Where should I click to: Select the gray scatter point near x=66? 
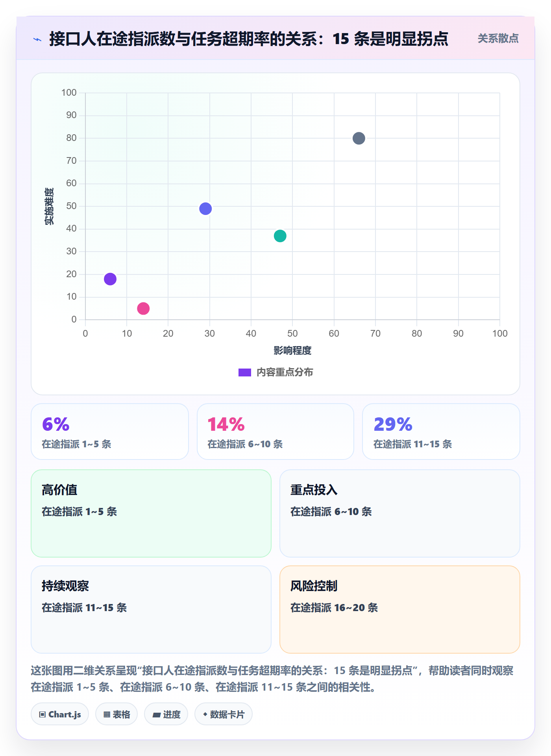tap(359, 138)
